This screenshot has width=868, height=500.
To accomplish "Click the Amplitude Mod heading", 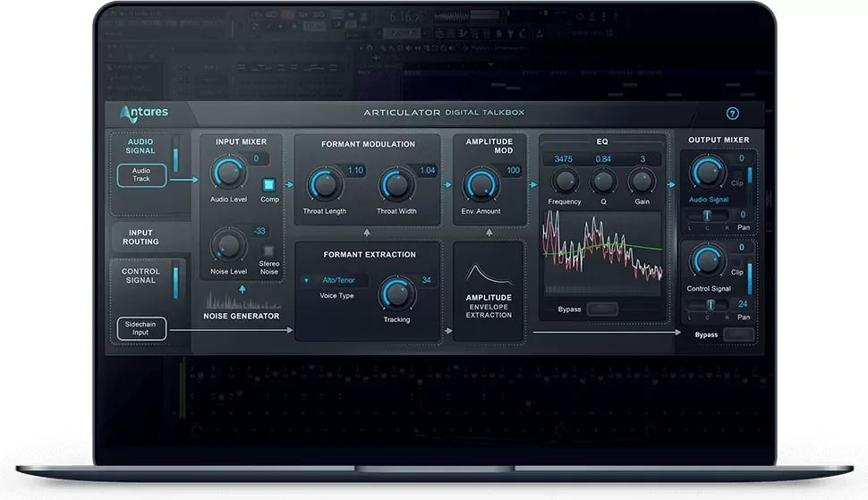I will [489, 146].
